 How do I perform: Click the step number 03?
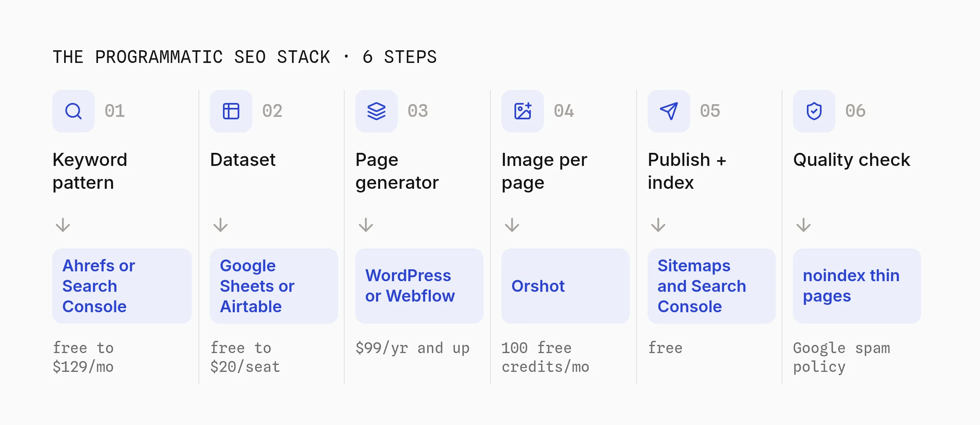point(418,111)
